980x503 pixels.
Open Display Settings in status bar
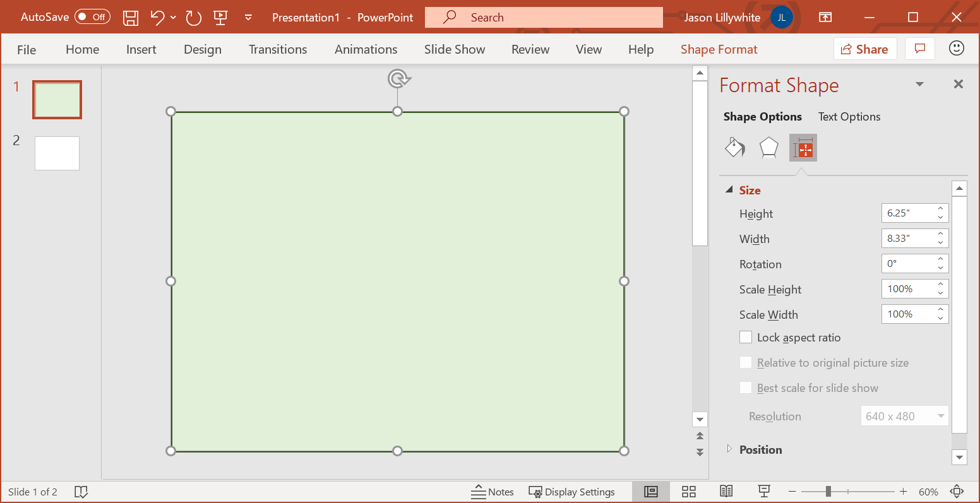point(571,492)
